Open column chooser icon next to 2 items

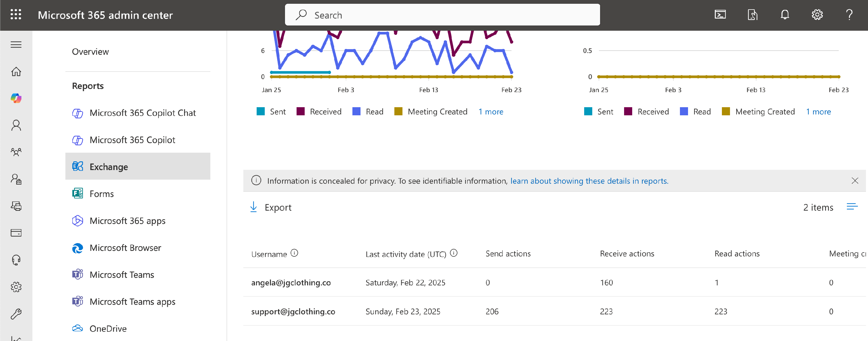click(x=852, y=207)
